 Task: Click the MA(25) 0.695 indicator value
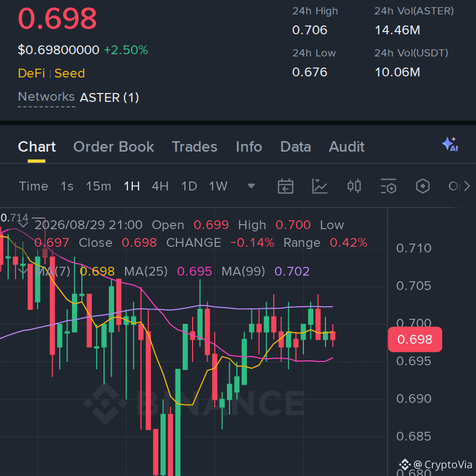[x=194, y=271]
